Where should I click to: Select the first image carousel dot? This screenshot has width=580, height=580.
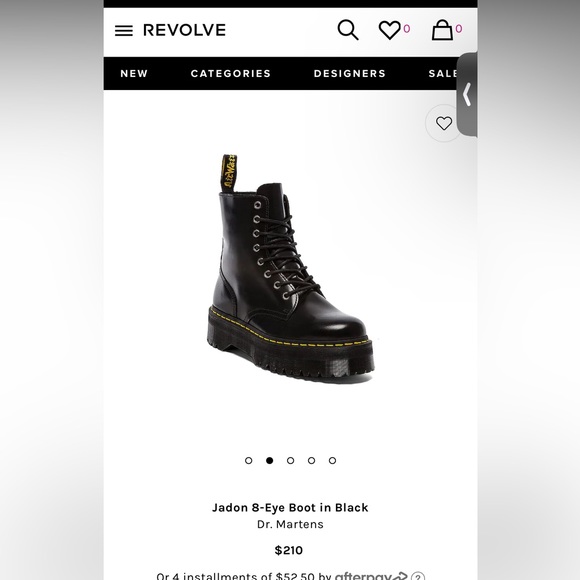[249, 461]
